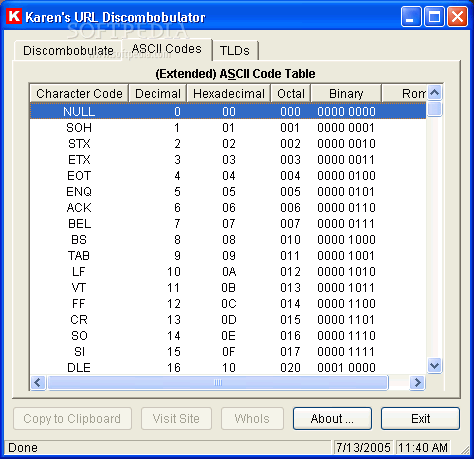Click the Visit Site button
The height and width of the screenshot is (459, 474).
[176, 418]
